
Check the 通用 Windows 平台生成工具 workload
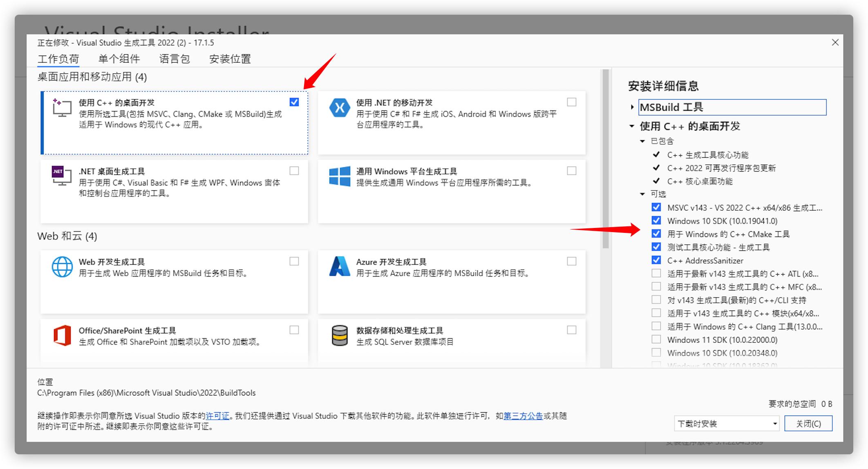coord(572,171)
